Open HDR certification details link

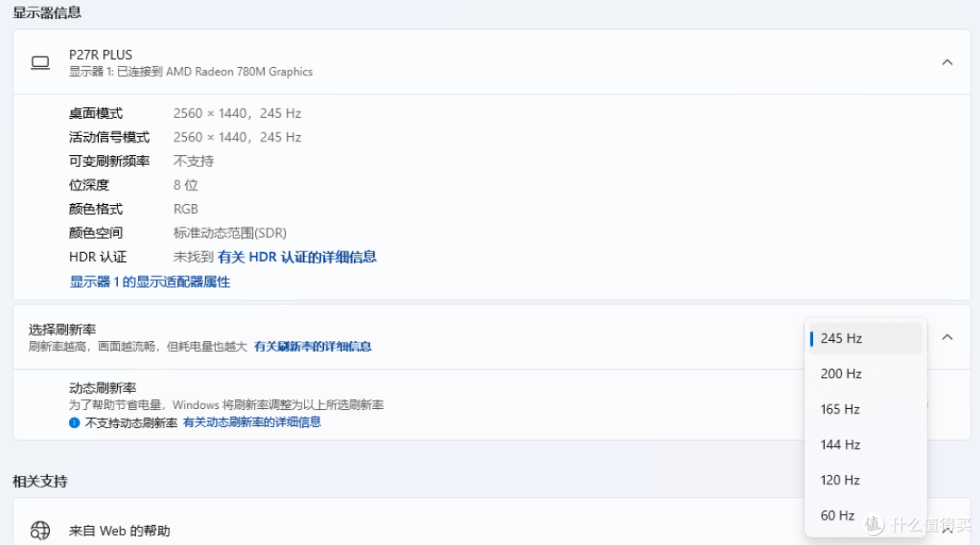(297, 257)
